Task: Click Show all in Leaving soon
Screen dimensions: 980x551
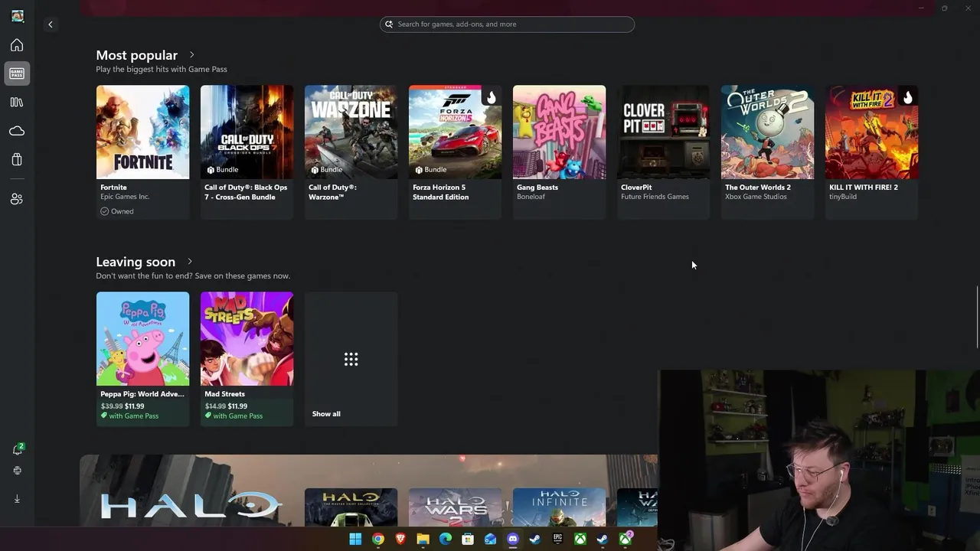Action: (x=326, y=414)
